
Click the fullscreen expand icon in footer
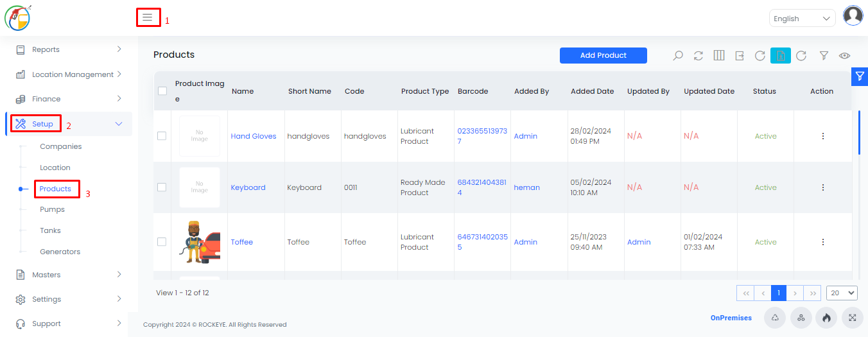(x=852, y=318)
